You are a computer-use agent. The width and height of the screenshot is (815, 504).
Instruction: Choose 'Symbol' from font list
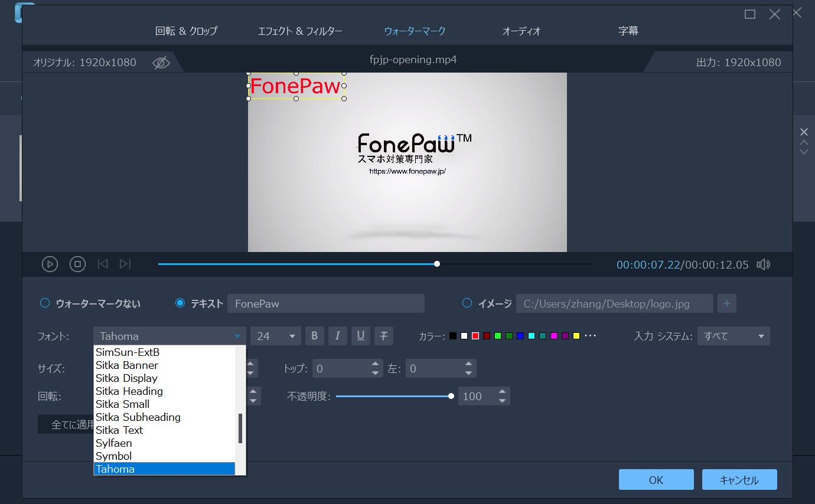coord(164,456)
